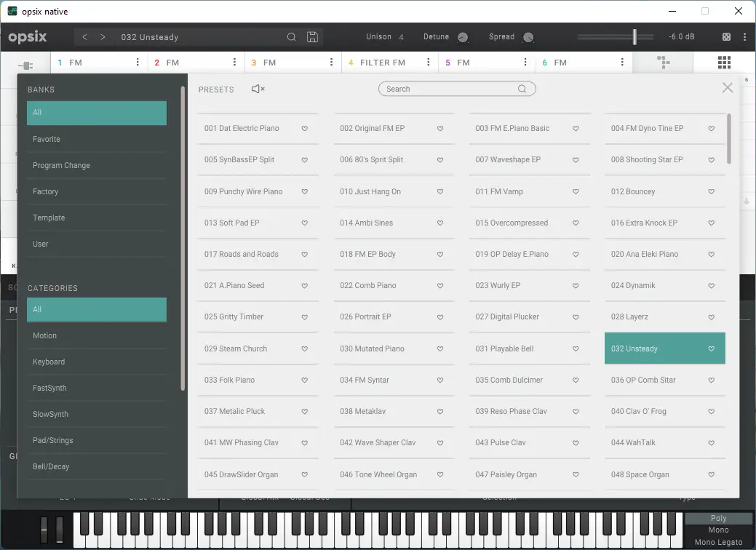The height and width of the screenshot is (550, 756).
Task: Open the main options kebab menu
Action: pyautogui.click(x=745, y=37)
